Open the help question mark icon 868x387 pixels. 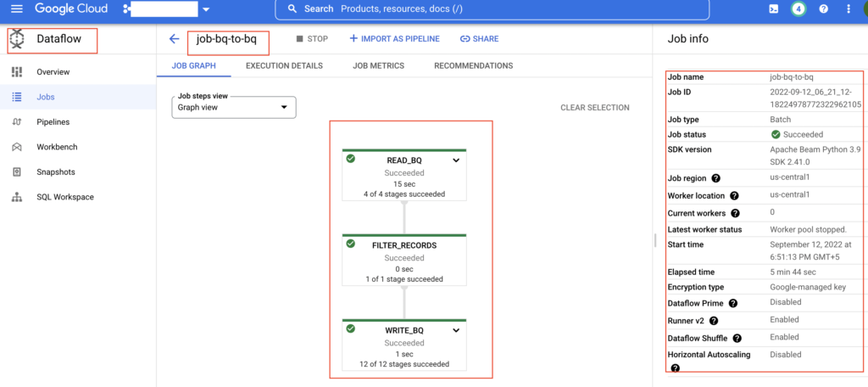[x=824, y=8]
